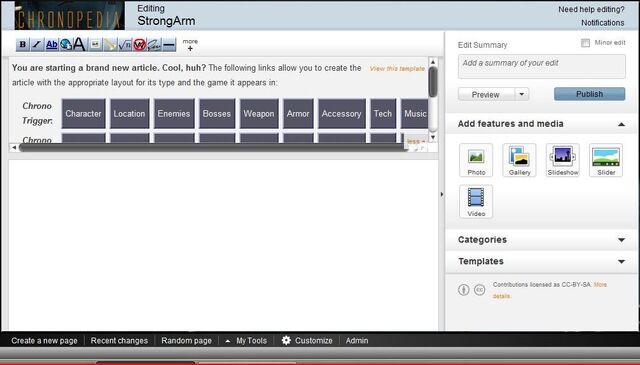
Task: Insert headline with large A icon
Action: [80, 45]
